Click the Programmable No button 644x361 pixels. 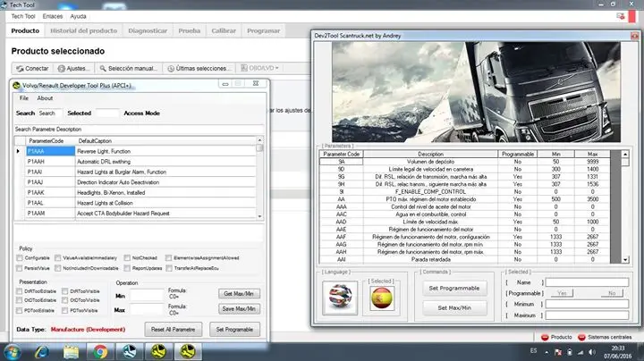(x=612, y=293)
